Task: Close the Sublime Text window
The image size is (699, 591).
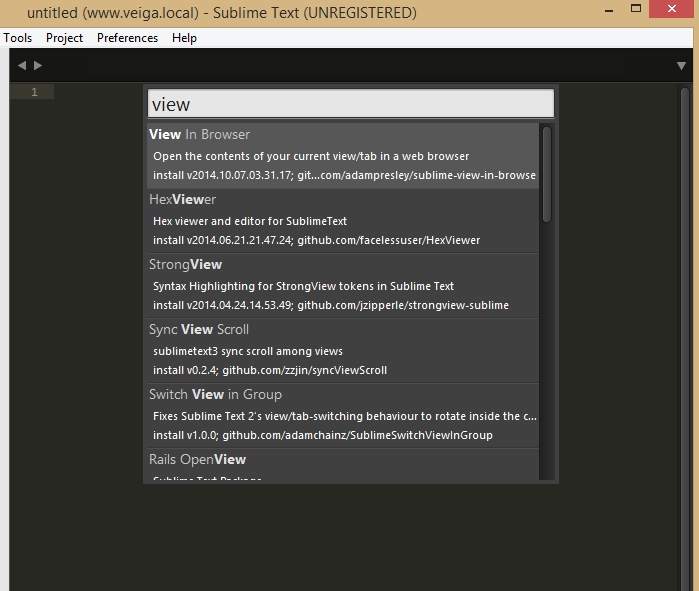Action: 672,8
